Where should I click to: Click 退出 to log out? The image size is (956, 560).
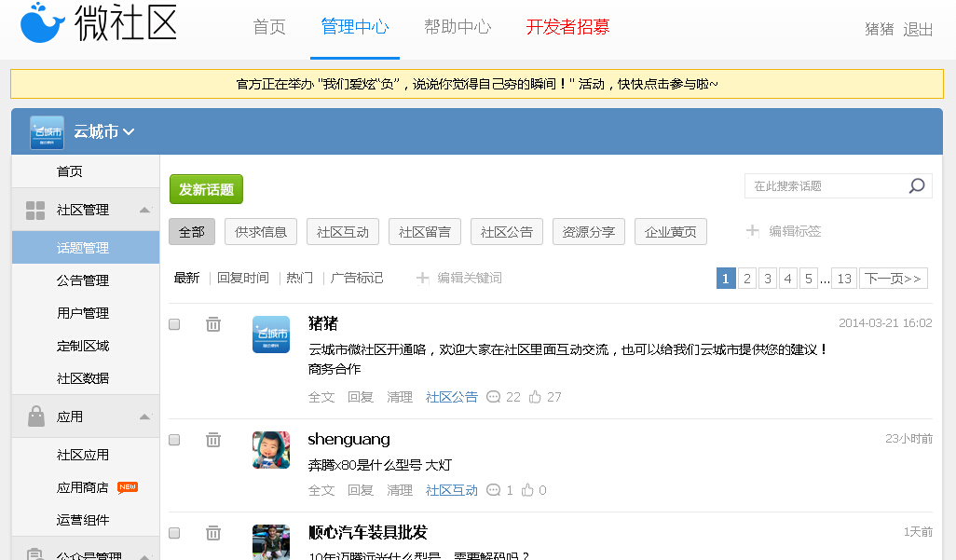(x=918, y=29)
